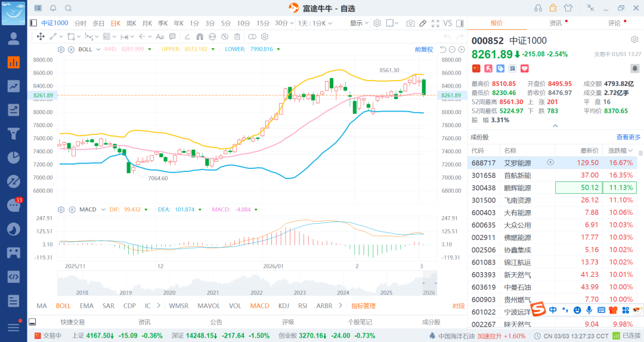Open 指标管理 indicator management
644x342 pixels.
[363, 306]
